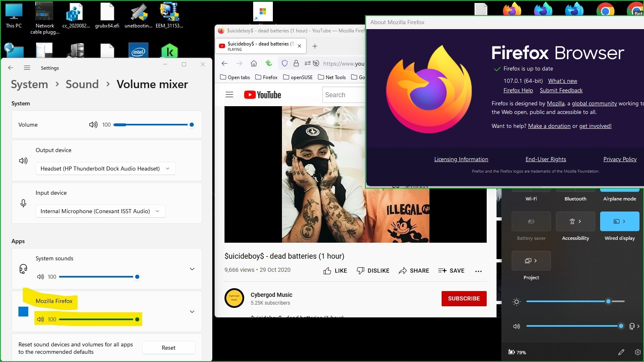Image resolution: width=644 pixels, height=362 pixels.
Task: Expand the Mozilla Firefox app section
Action: coord(192,312)
